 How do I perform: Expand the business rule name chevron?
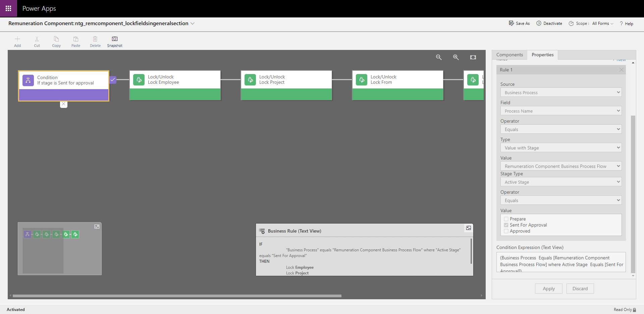click(x=193, y=23)
